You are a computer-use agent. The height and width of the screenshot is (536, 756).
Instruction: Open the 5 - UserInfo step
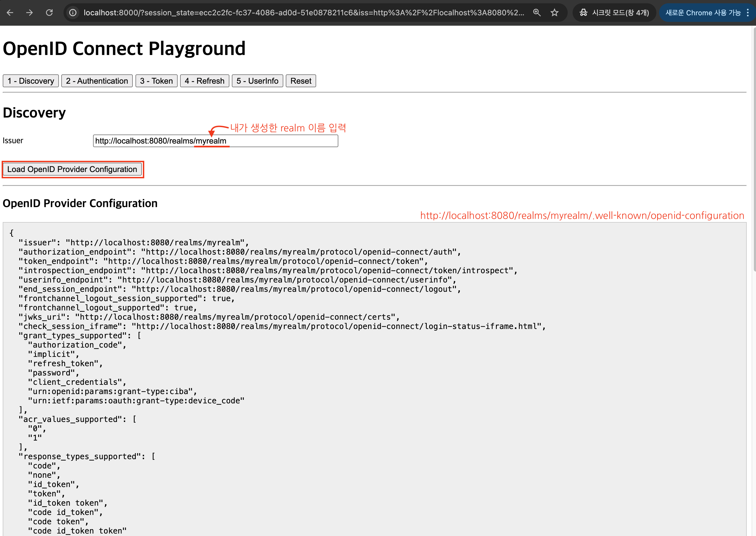(257, 81)
